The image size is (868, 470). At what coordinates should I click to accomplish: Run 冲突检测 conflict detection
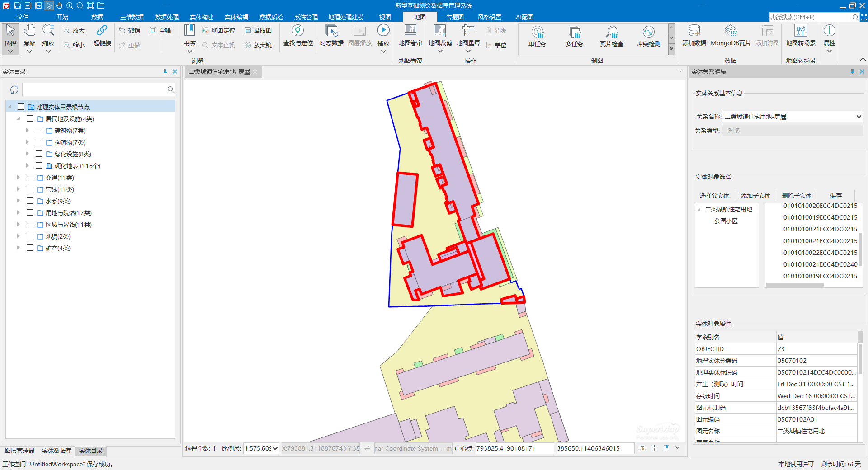pos(648,37)
